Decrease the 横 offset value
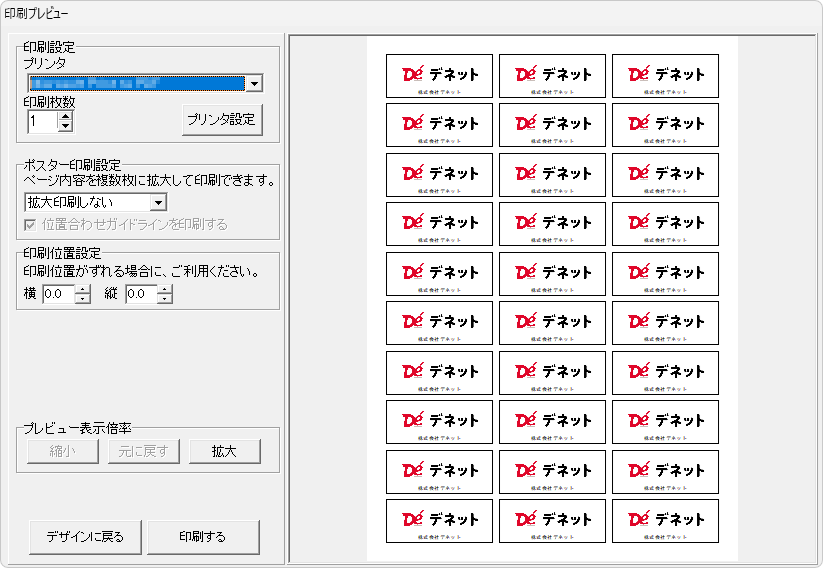The image size is (823, 568). 82,299
